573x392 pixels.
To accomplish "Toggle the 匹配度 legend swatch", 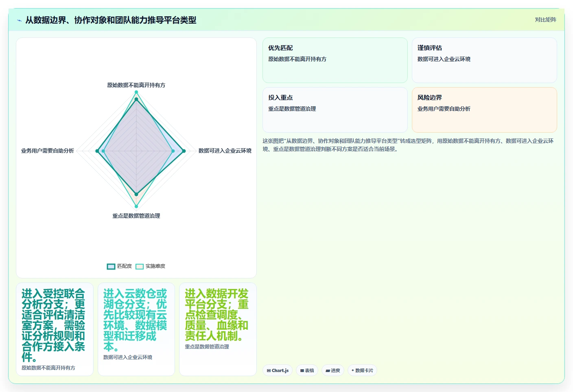I will (x=111, y=267).
